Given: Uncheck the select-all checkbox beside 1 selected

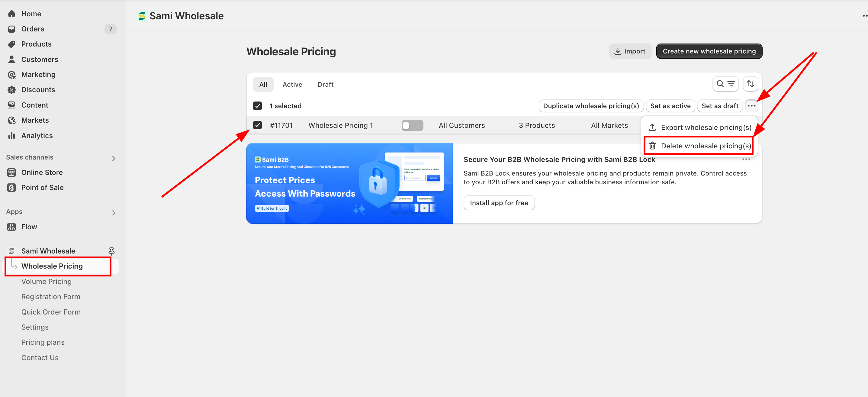Looking at the screenshot, I should pyautogui.click(x=257, y=106).
